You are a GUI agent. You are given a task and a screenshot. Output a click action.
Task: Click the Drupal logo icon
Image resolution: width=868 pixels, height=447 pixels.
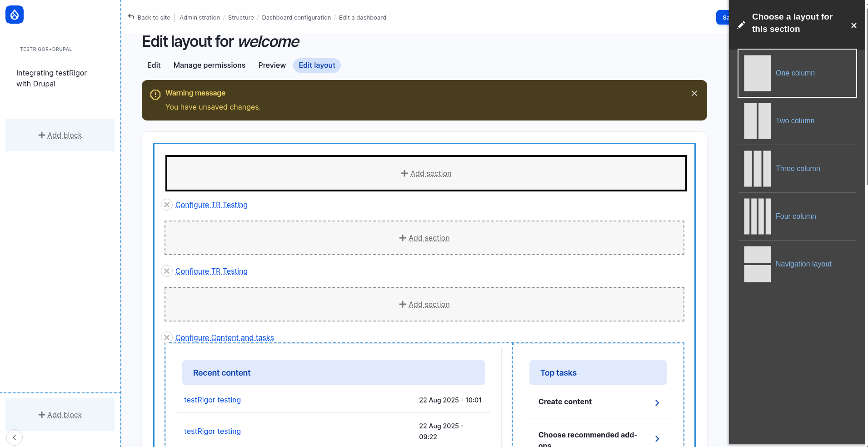[x=15, y=15]
